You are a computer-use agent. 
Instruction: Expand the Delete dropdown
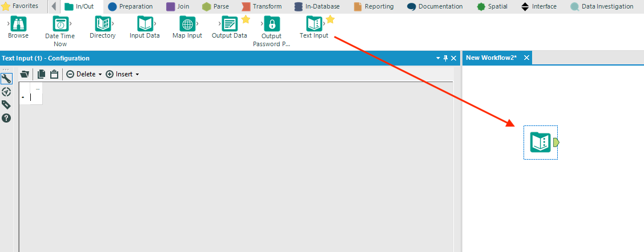point(100,74)
